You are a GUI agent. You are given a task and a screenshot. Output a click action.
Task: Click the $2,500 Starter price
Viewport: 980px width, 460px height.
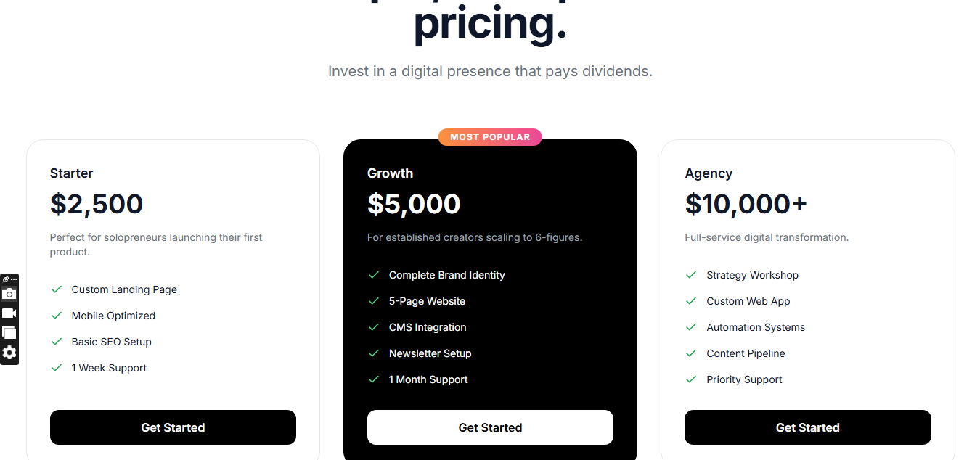97,204
